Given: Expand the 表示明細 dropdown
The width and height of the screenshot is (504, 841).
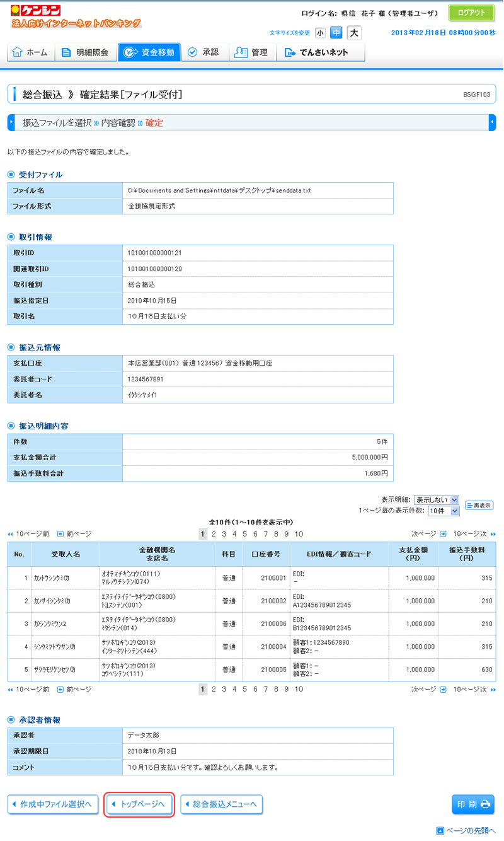Looking at the screenshot, I should (x=437, y=500).
